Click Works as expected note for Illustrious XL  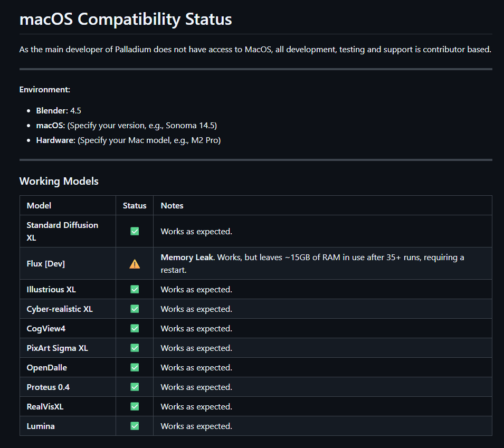point(196,289)
